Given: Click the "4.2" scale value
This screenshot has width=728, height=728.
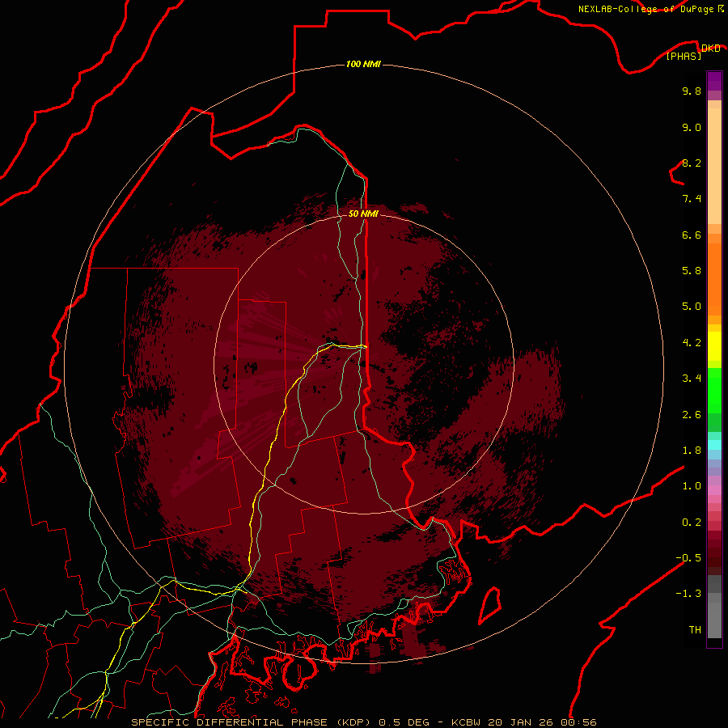Looking at the screenshot, I should click(x=692, y=343).
